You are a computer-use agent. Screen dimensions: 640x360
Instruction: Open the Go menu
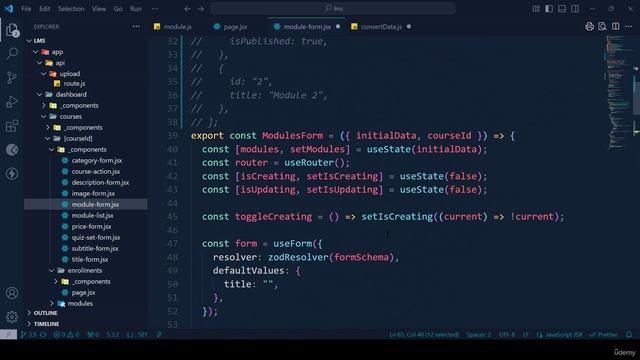118,9
